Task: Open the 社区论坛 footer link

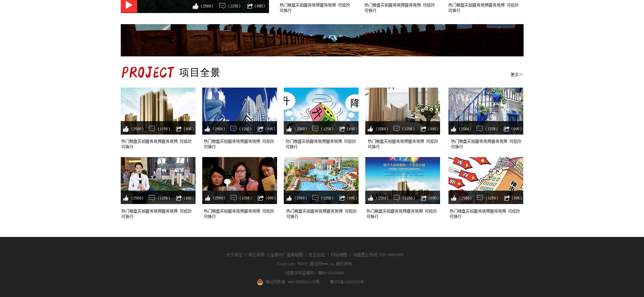Action: (317, 255)
